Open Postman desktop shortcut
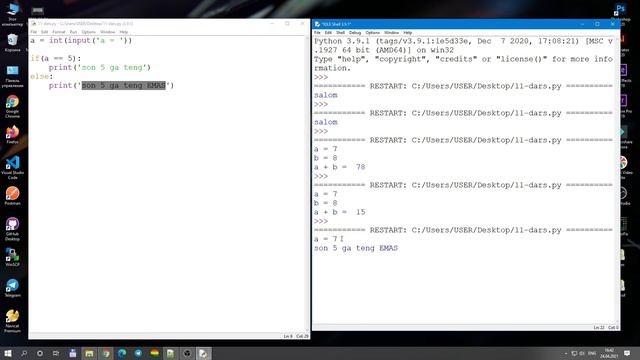The width and height of the screenshot is (640, 360). 12,196
